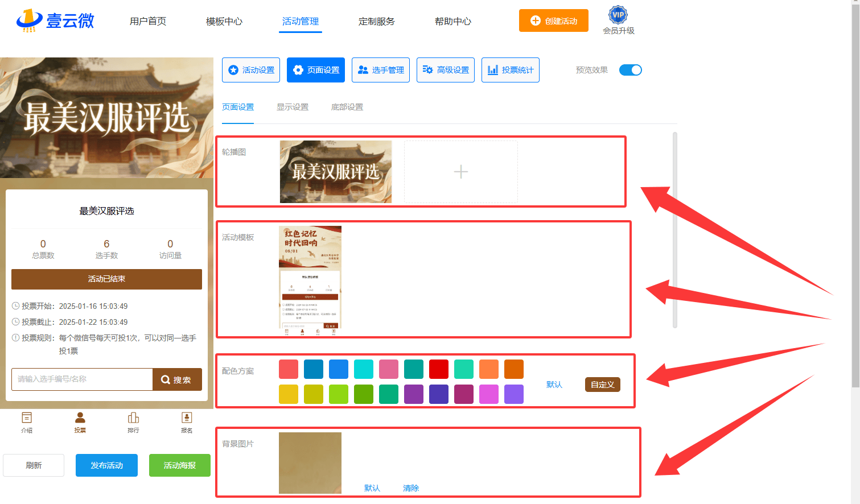Click the 壹云微 logo
This screenshot has height=504, width=860.
tap(55, 20)
